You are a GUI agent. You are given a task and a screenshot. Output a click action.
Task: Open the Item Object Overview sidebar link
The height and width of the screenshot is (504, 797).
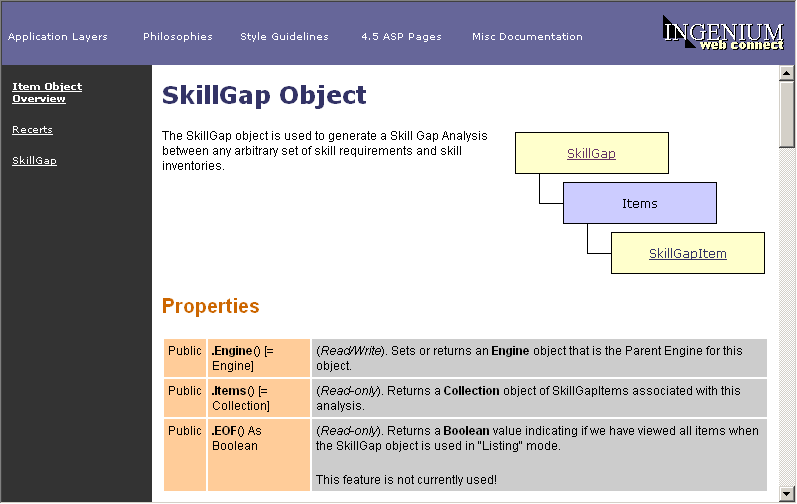point(47,92)
